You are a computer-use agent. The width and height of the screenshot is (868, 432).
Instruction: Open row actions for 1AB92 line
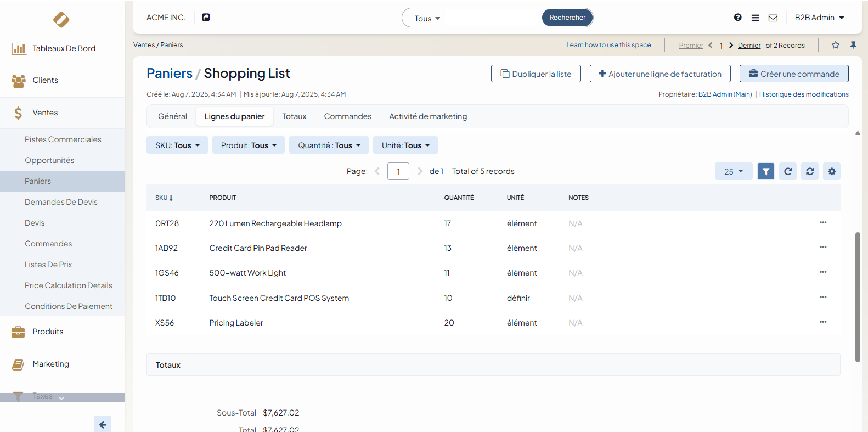[x=823, y=247]
